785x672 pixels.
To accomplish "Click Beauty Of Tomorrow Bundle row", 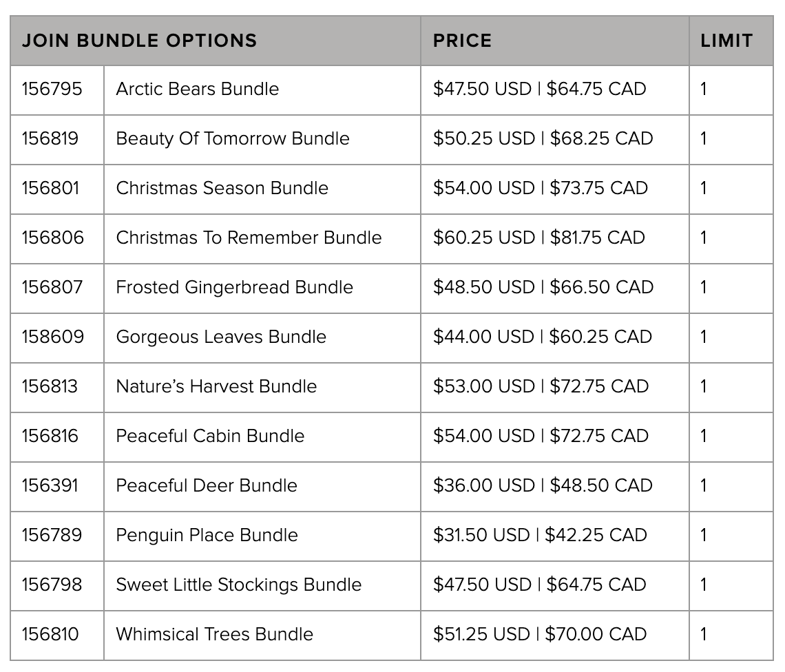I will (x=232, y=139).
